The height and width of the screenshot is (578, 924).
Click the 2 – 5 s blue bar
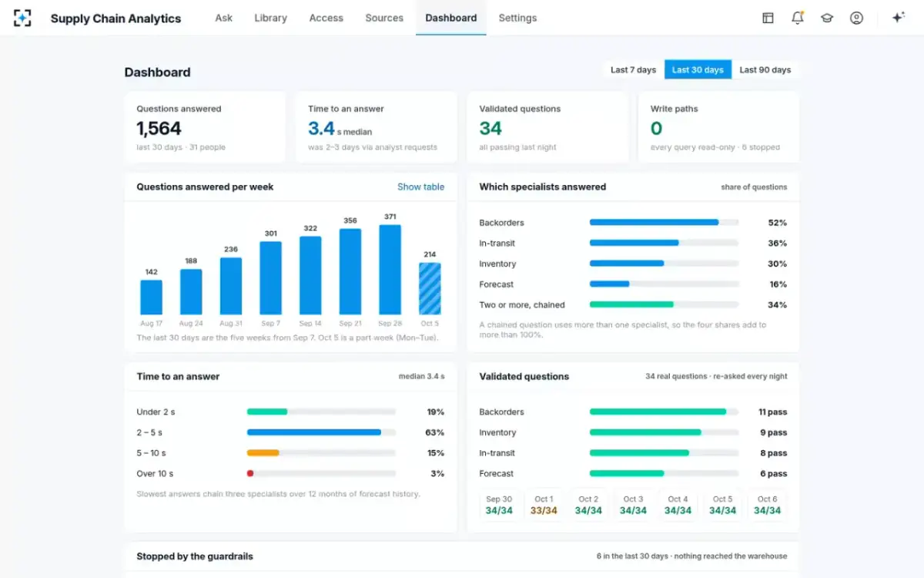314,432
